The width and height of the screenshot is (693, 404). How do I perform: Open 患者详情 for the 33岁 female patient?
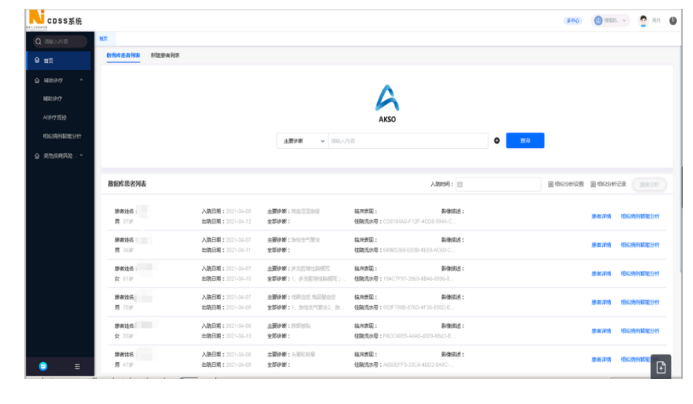click(601, 331)
